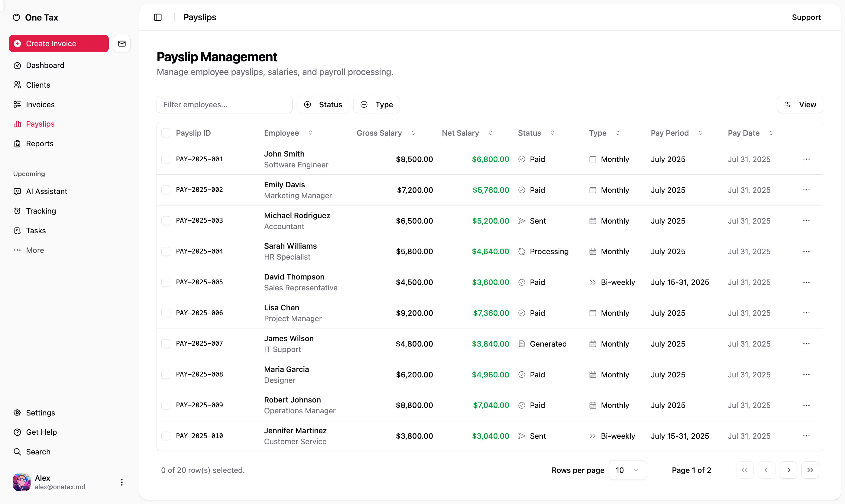Check the select-all rows checkbox
Viewport: 845px width, 504px height.
[166, 133]
